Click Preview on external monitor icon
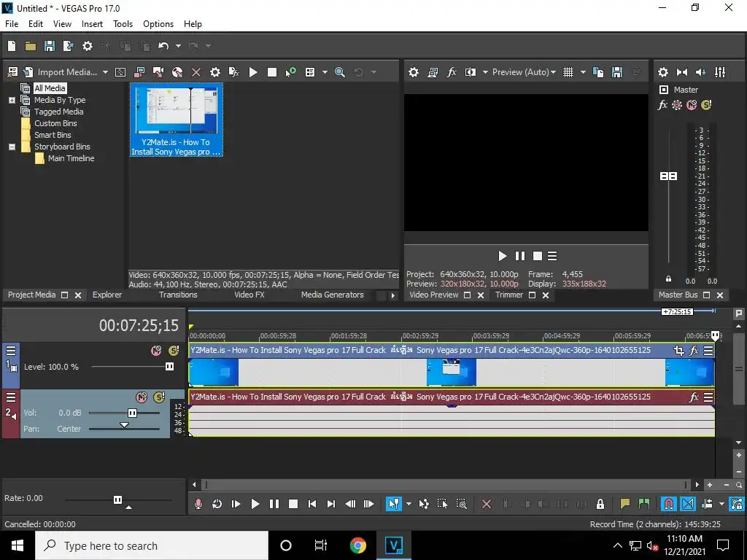Viewport: 747px width, 560px height. coord(433,72)
